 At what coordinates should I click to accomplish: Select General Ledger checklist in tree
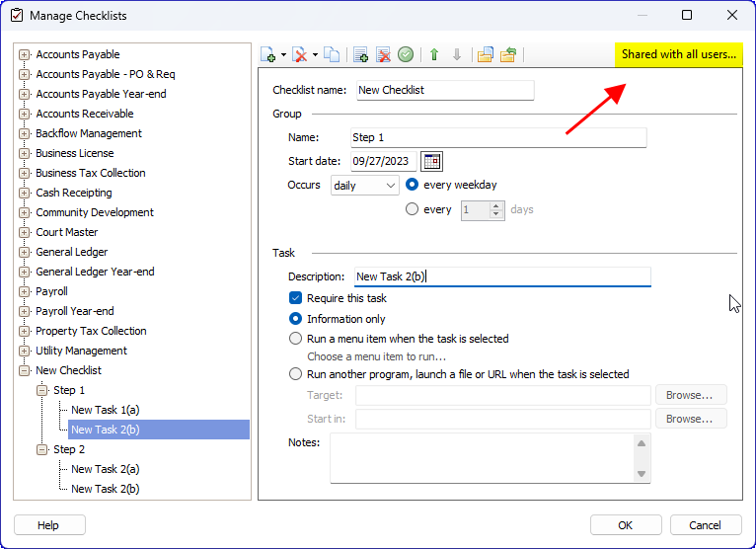(x=72, y=252)
